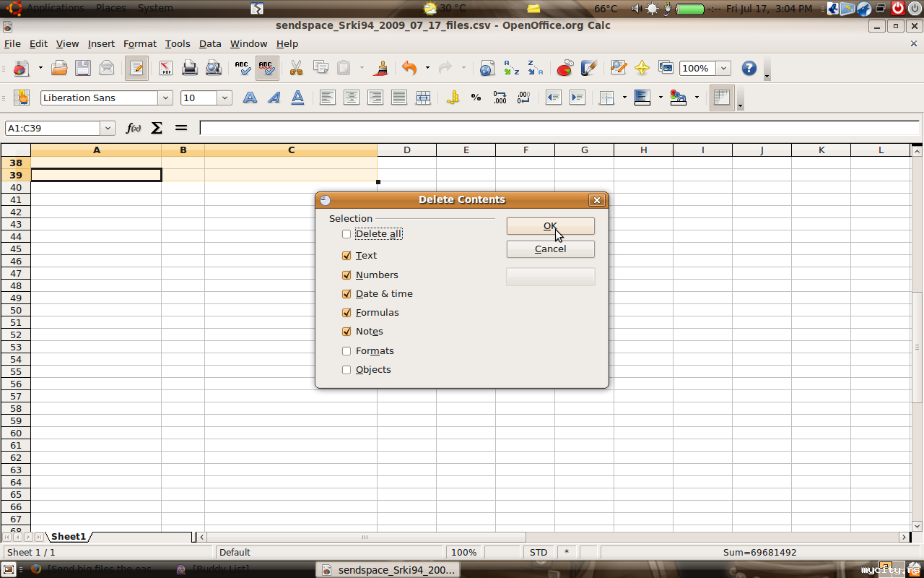Expand the font name dropdown
The image size is (924, 578).
pyautogui.click(x=166, y=98)
